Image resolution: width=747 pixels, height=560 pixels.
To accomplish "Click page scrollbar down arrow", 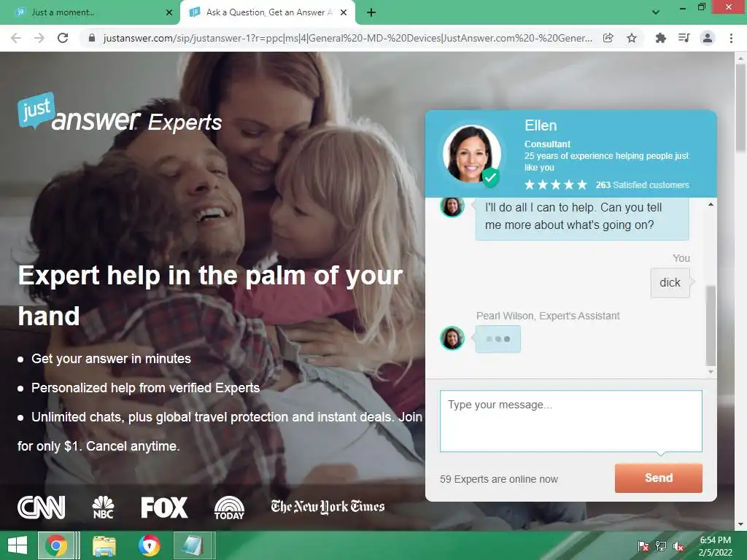I will click(741, 525).
